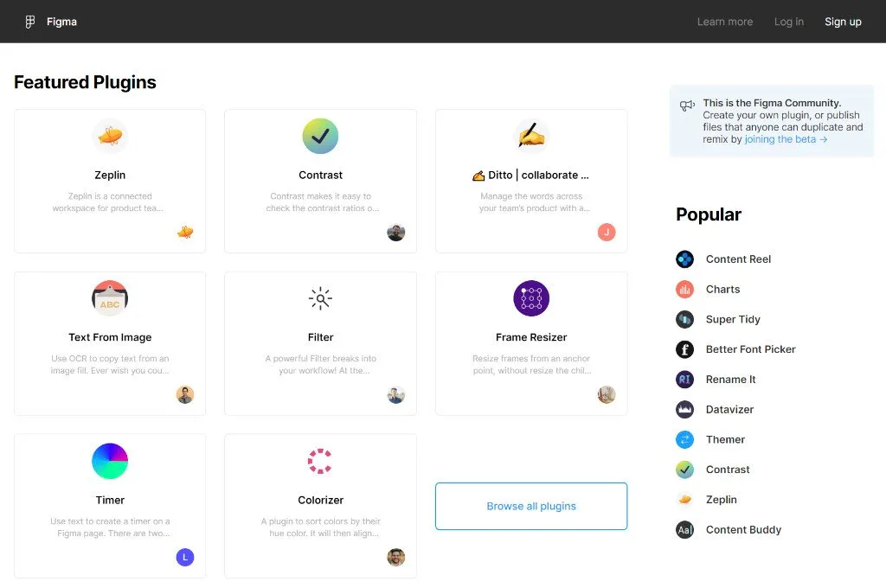Open the Learn more link
Viewport: 886px width, 588px height.
point(724,22)
